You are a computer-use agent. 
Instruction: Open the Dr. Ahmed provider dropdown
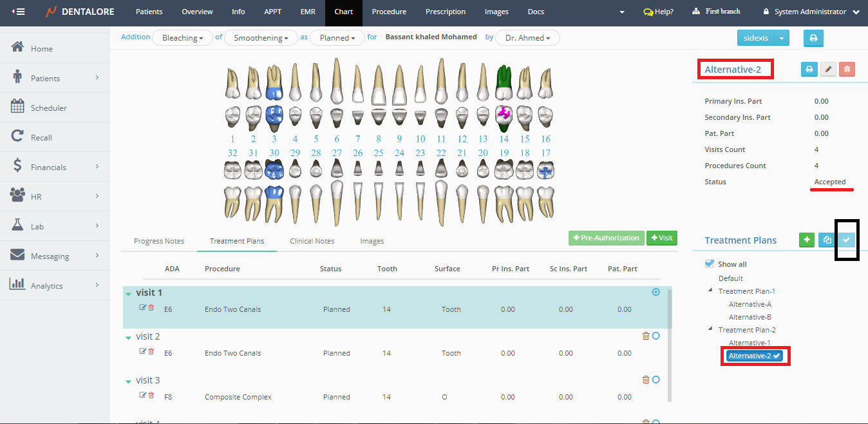tap(528, 38)
